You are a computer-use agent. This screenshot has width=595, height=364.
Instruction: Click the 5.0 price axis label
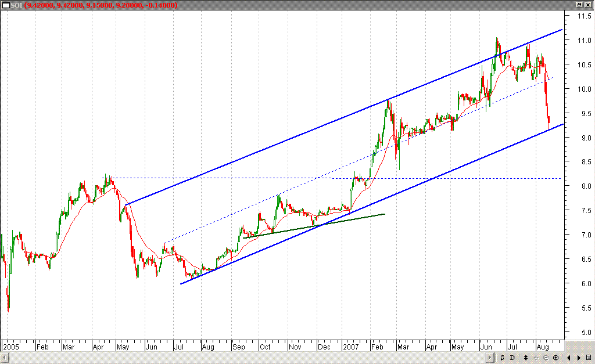[x=586, y=333]
